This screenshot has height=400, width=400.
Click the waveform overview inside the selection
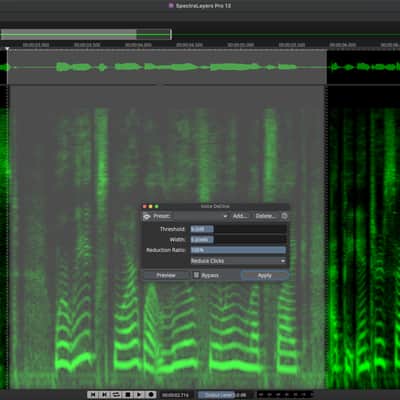point(167,67)
